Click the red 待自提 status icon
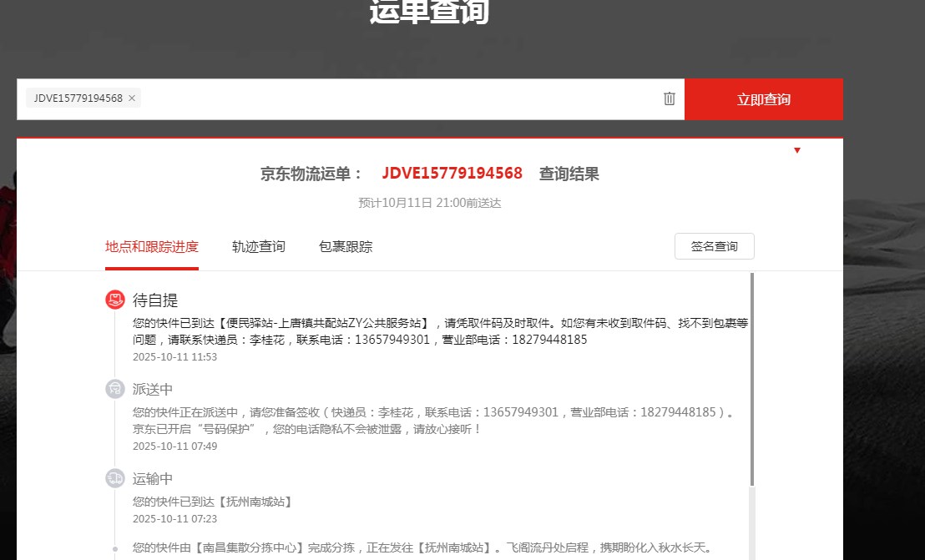Image resolution: width=925 pixels, height=560 pixels. coord(115,300)
